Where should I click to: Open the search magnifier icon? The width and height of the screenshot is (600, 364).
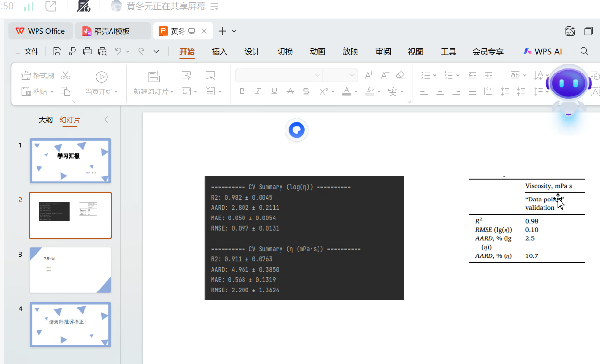(585, 52)
